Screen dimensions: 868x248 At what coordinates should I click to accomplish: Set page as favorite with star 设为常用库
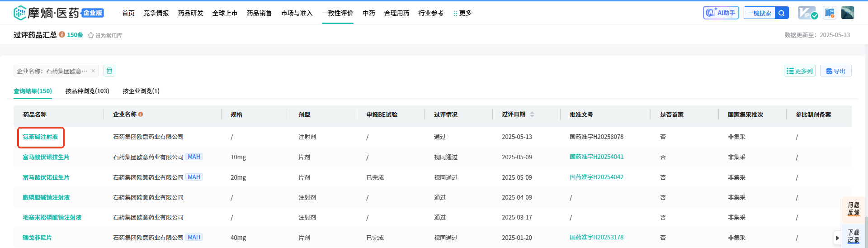105,35
